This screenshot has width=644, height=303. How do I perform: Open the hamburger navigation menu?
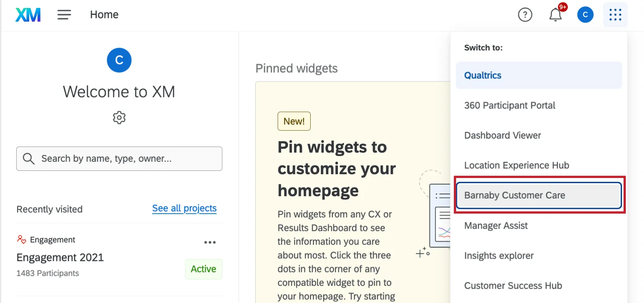[x=64, y=14]
